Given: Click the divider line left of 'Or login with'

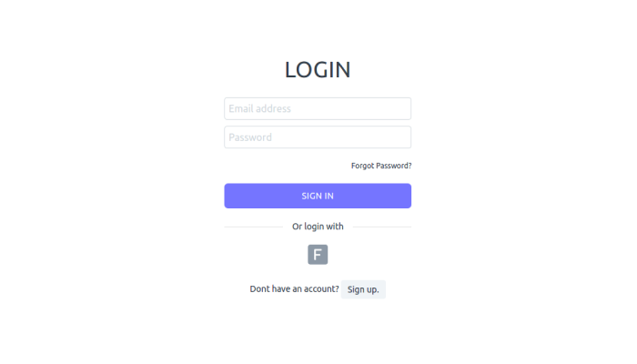Looking at the screenshot, I should pyautogui.click(x=254, y=227).
